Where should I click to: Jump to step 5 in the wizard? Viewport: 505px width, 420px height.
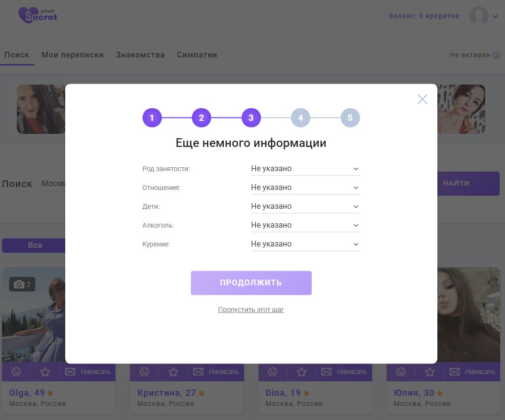(x=350, y=117)
